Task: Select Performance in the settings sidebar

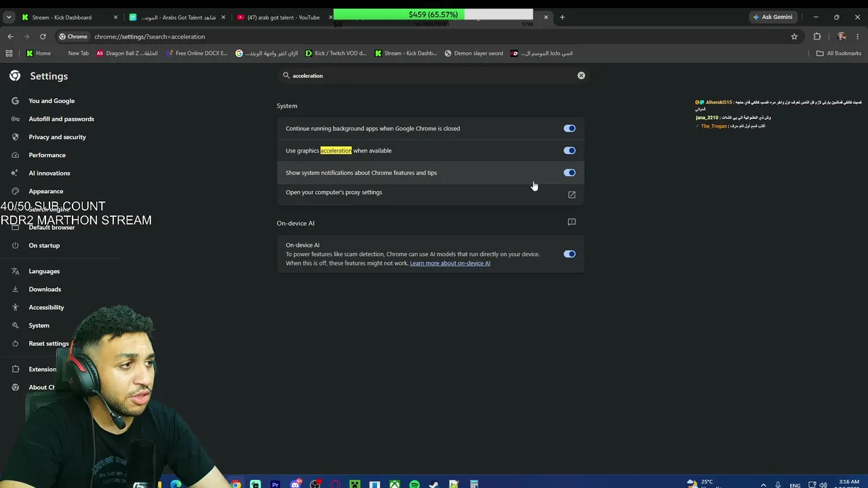Action: click(47, 155)
